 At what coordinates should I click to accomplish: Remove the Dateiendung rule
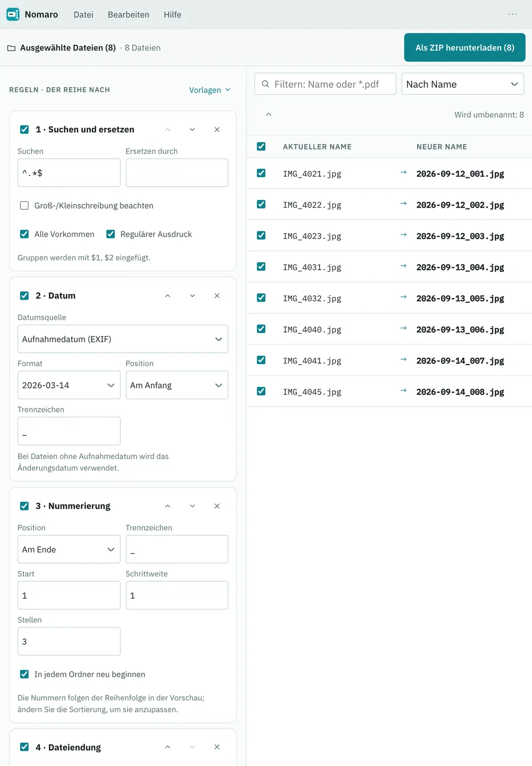point(217,747)
